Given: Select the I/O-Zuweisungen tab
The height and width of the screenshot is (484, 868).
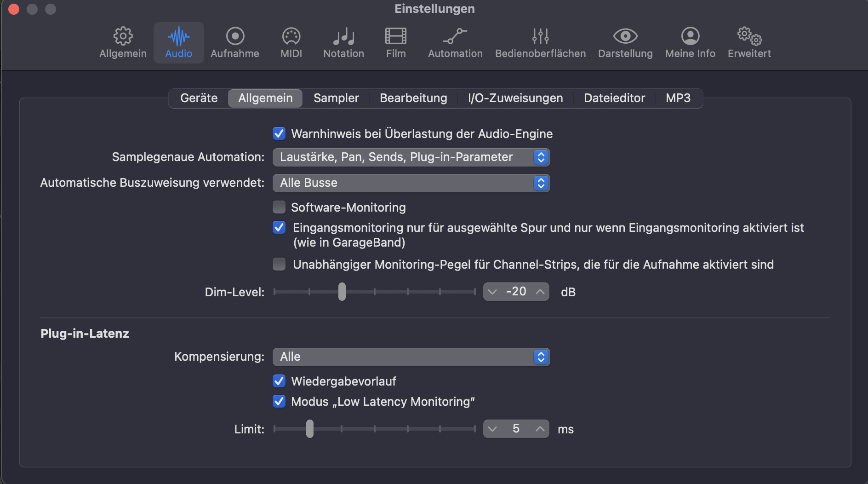Looking at the screenshot, I should click(515, 98).
